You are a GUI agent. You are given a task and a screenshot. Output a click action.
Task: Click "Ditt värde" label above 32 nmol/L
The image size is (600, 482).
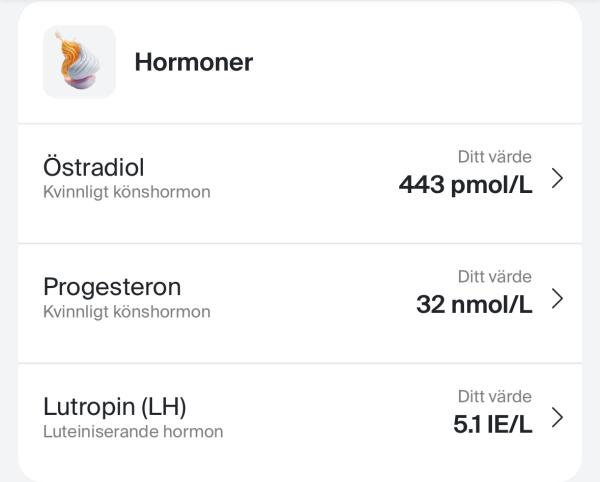[494, 277]
